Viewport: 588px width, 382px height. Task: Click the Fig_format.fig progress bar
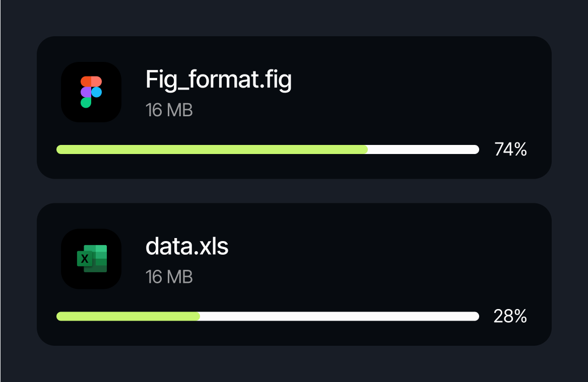267,149
